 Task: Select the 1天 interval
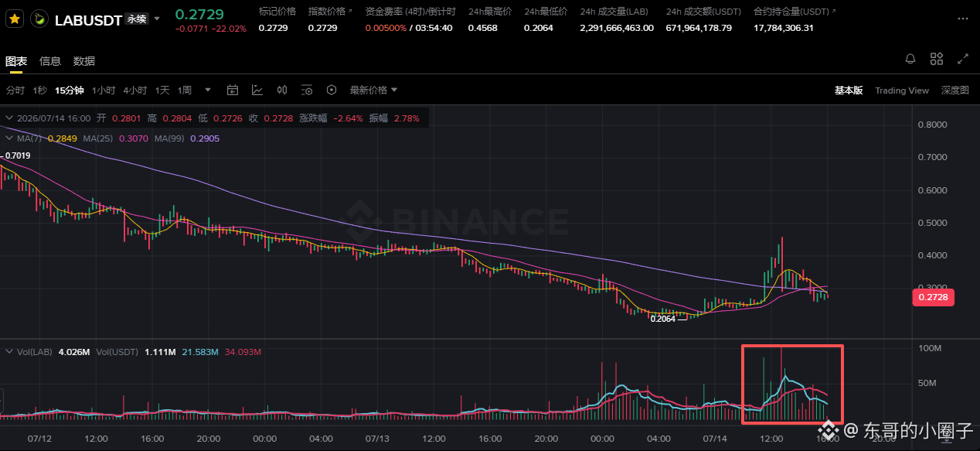click(162, 90)
